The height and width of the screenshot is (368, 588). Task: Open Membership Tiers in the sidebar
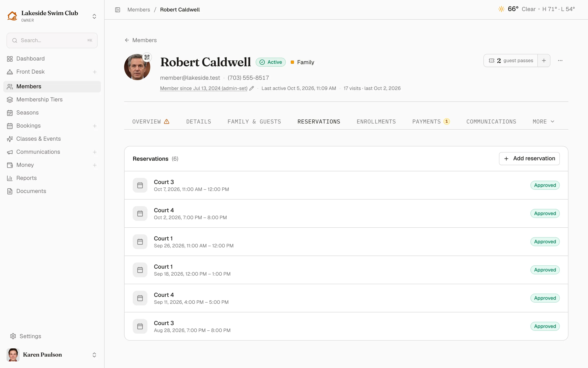[x=52, y=100]
